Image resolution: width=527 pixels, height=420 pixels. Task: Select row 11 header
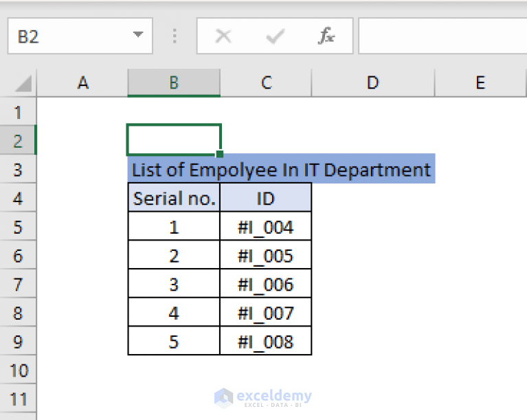pos(18,399)
